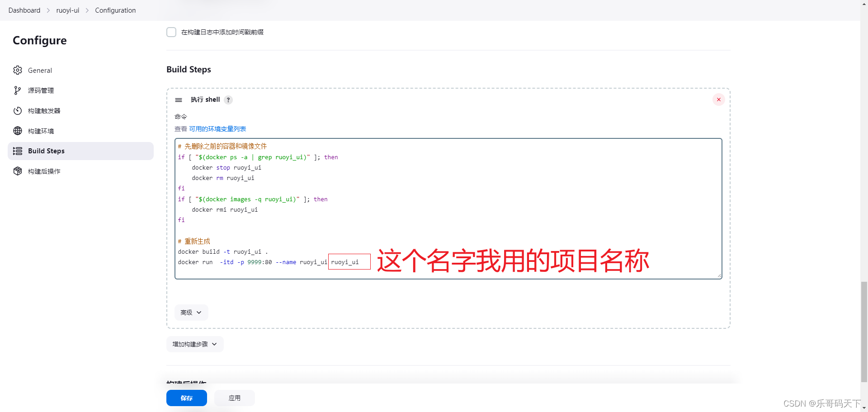Click the Build Steps section heading

[189, 69]
